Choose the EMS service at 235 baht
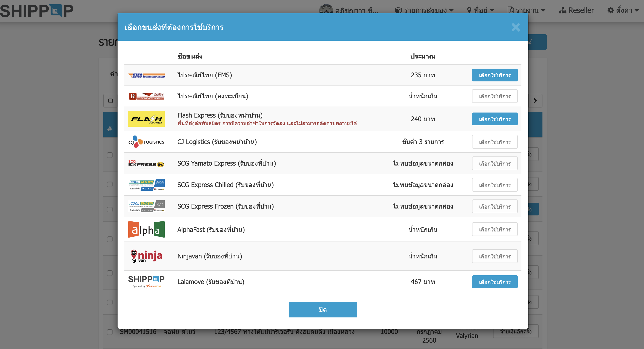Image resolution: width=644 pixels, height=349 pixels. pyautogui.click(x=494, y=75)
